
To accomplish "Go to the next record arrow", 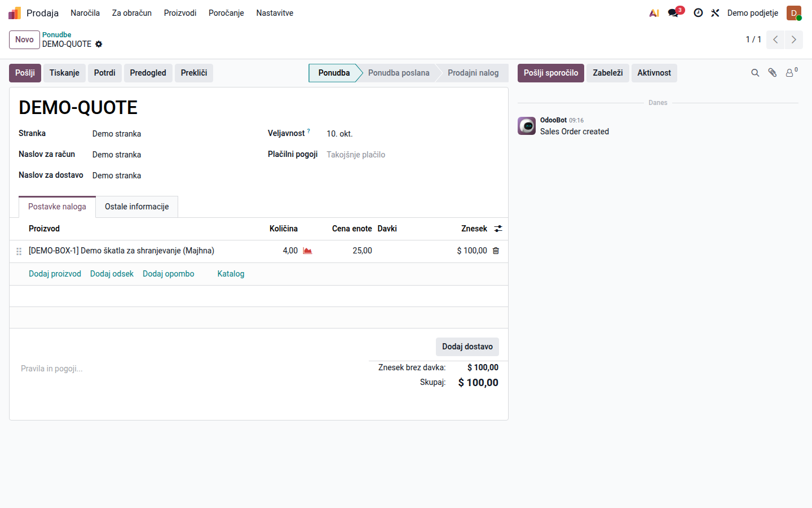I will (x=794, y=40).
